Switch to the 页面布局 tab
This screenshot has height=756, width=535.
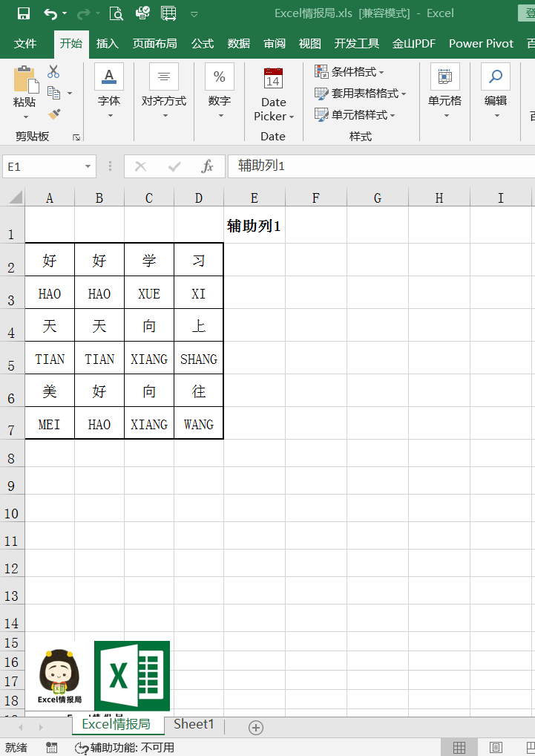pyautogui.click(x=154, y=43)
